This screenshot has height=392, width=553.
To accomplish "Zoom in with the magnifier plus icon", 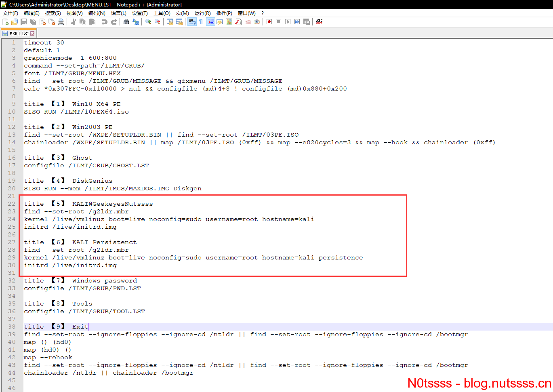I will 148,22.
